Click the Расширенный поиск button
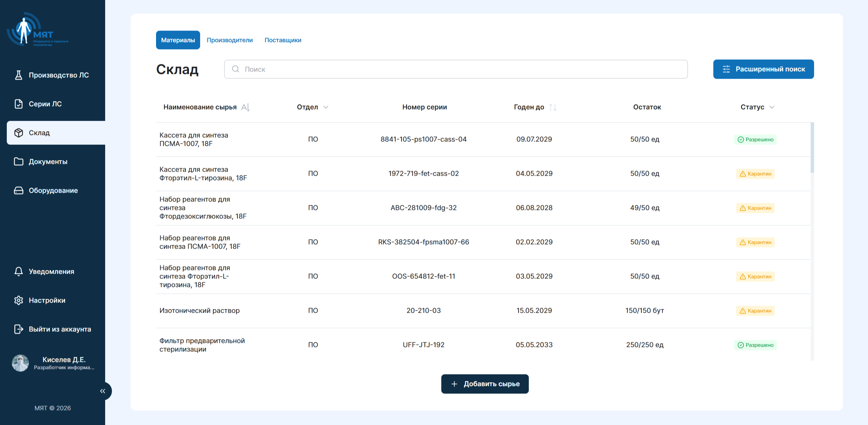This screenshot has width=868, height=425. click(764, 69)
